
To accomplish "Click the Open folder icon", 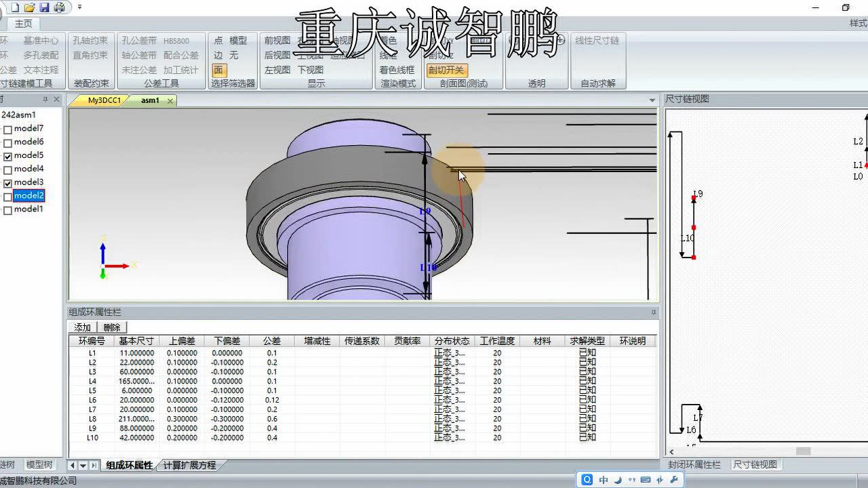I will pyautogui.click(x=29, y=7).
